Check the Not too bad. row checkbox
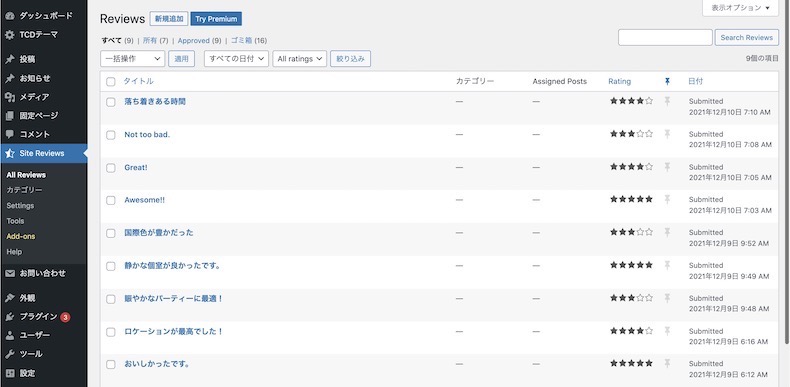The height and width of the screenshot is (387, 790). (x=111, y=135)
